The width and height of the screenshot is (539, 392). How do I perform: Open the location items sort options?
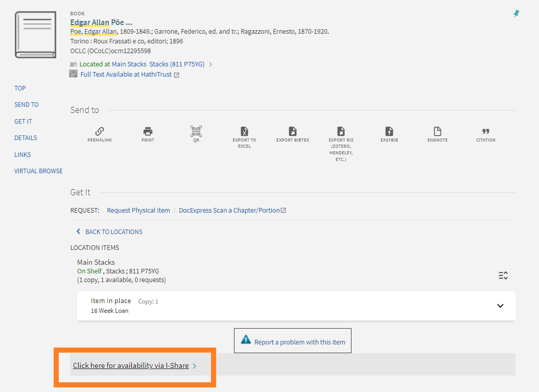click(503, 275)
